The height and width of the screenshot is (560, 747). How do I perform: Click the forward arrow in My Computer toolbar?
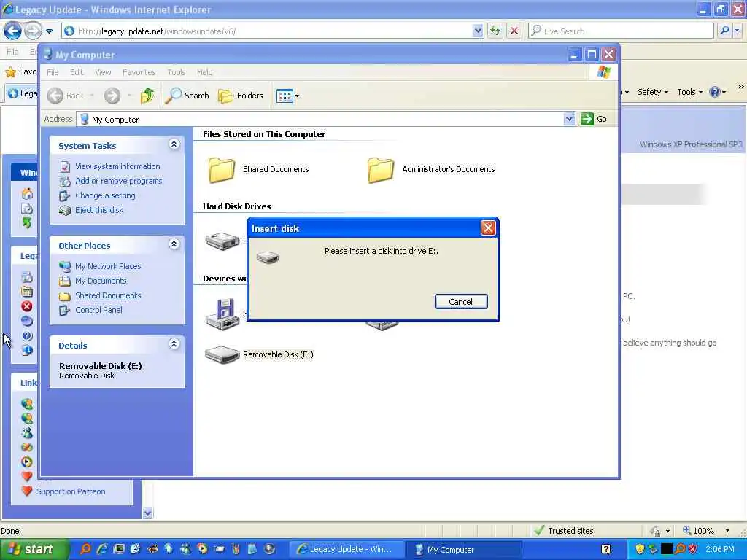point(112,96)
